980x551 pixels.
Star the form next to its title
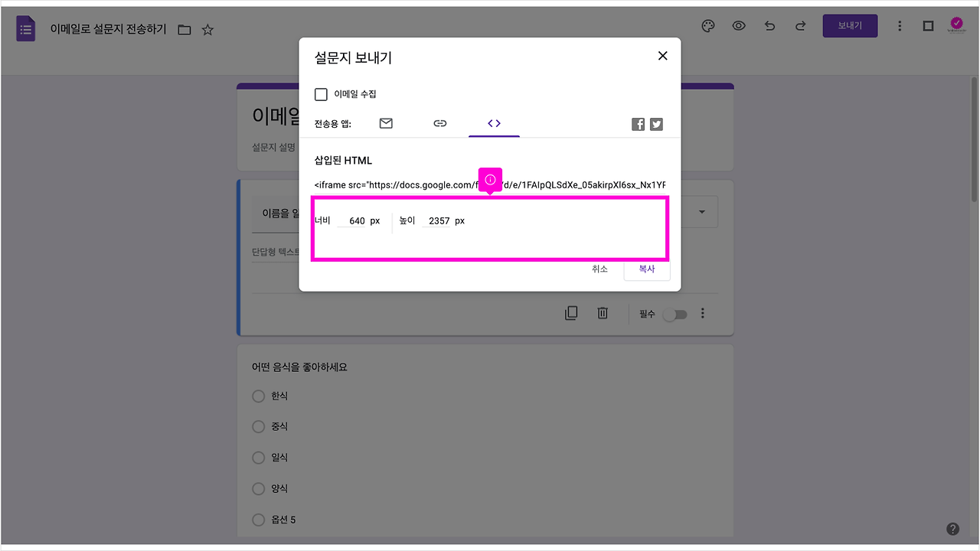(207, 28)
